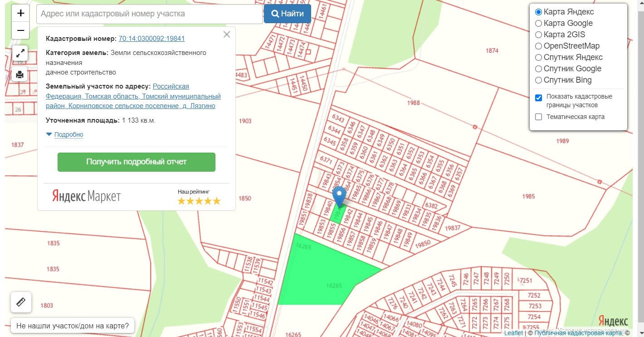
Task: Click the Найти search button
Action: coord(288,14)
